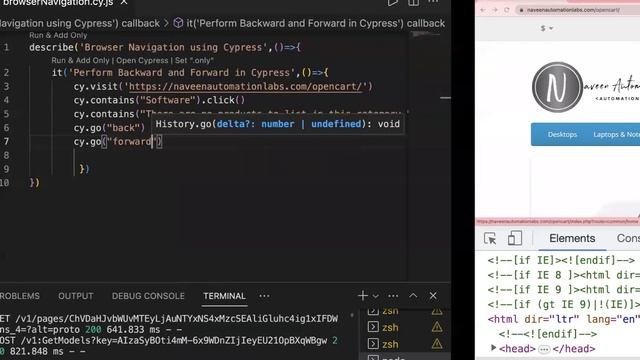Open editor more actions ellipsis menu
Viewport: 640px width, 360px height.
coord(433,2)
